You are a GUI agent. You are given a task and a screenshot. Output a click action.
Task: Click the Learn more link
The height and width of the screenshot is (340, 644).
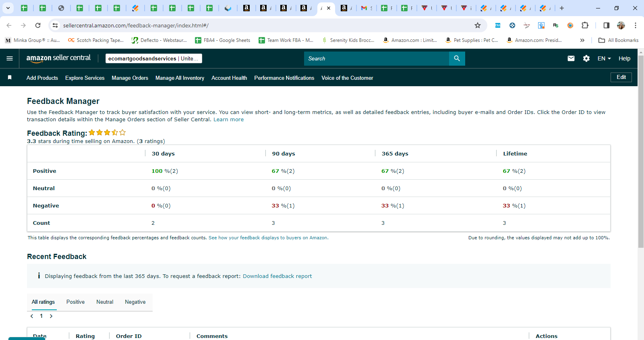pyautogui.click(x=228, y=119)
